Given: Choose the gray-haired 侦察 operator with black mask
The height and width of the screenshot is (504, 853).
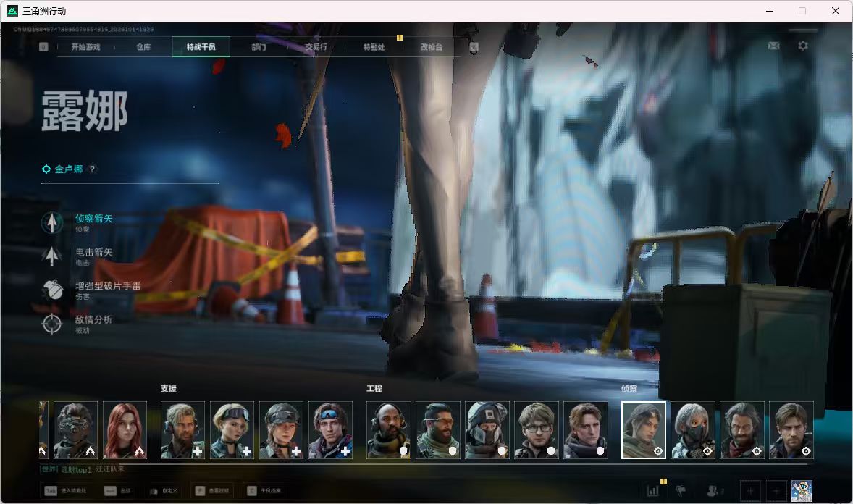Looking at the screenshot, I should 693,430.
